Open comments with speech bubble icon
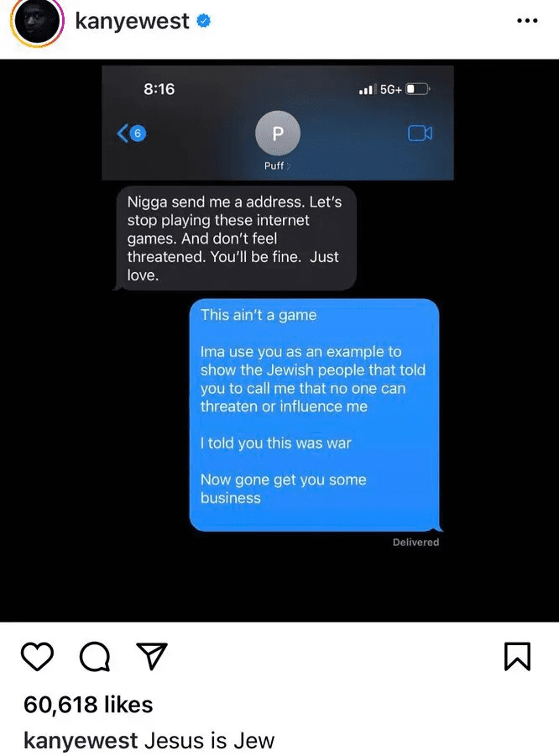559x756 pixels. pos(95,657)
